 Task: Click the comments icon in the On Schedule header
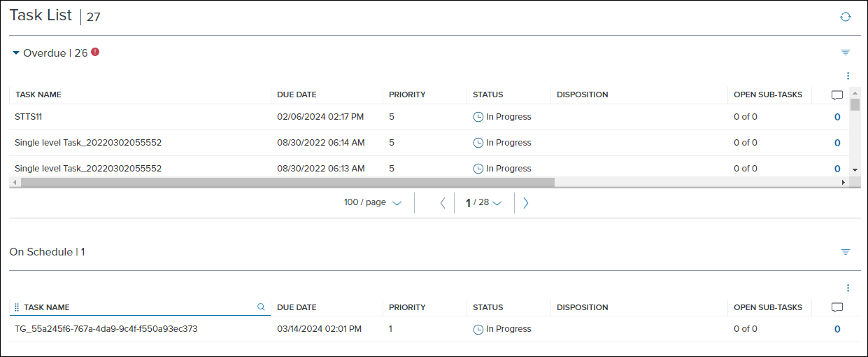pos(837,307)
